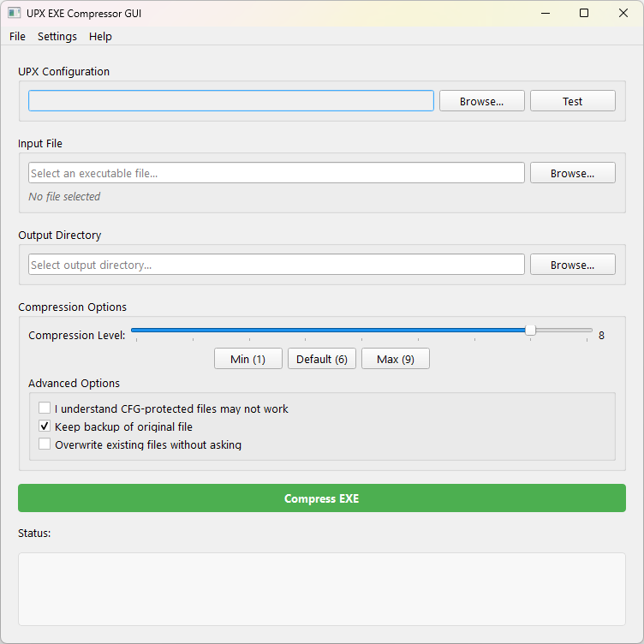Set compression with Default (6) button
Viewport: 644px width, 644px height.
click(322, 359)
